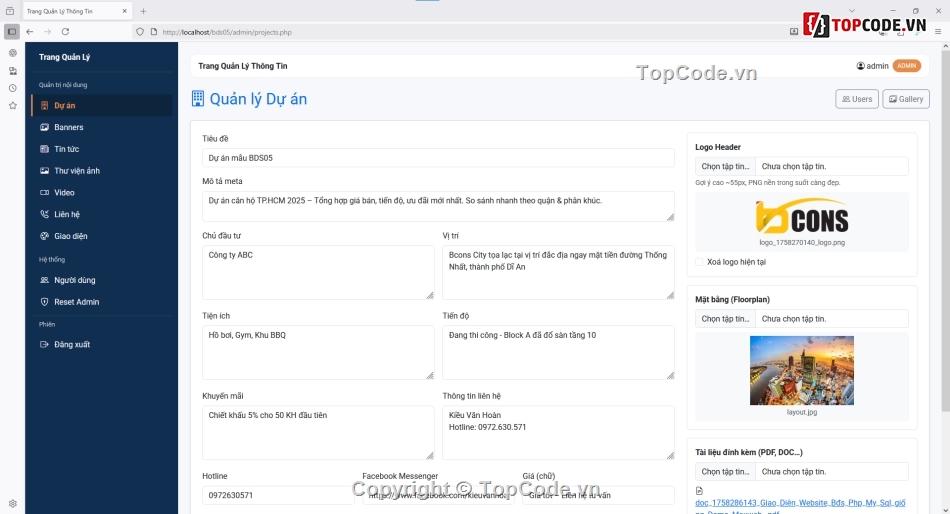Click the Mô tả meta textarea

pos(438,206)
